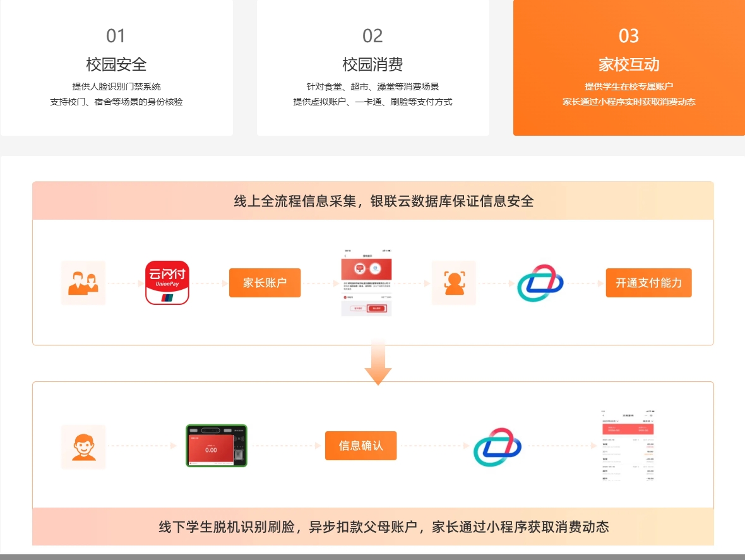The image size is (745, 560).
Task: Click the interlocking rings logo in the top flow
Action: (x=540, y=283)
